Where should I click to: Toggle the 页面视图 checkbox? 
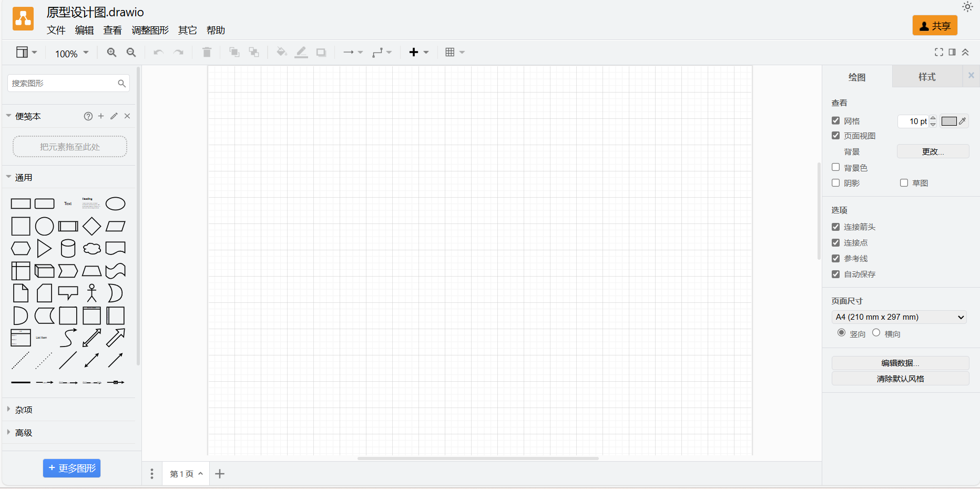tap(836, 135)
